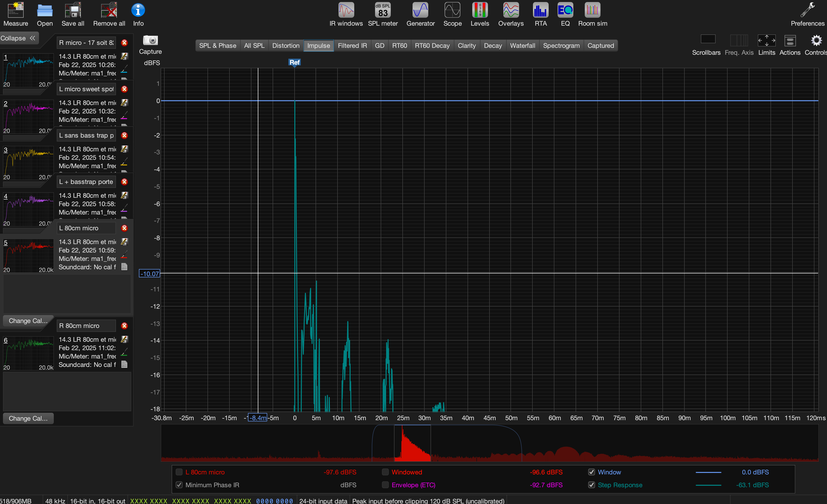
Task: Open the SPL meter
Action: [383, 10]
